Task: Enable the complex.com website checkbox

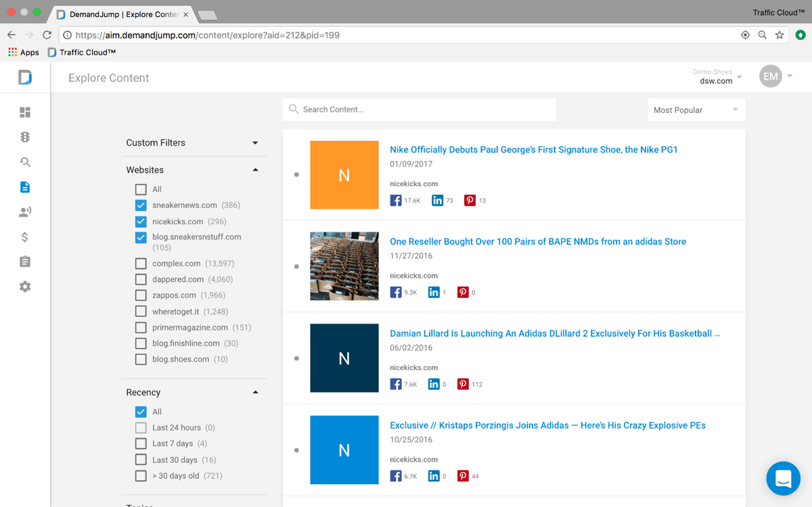Action: click(x=141, y=263)
